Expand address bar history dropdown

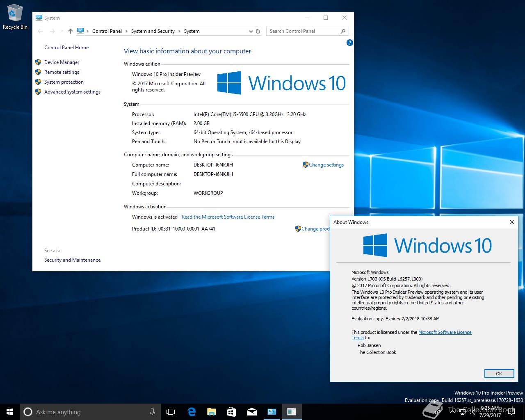[x=251, y=31]
